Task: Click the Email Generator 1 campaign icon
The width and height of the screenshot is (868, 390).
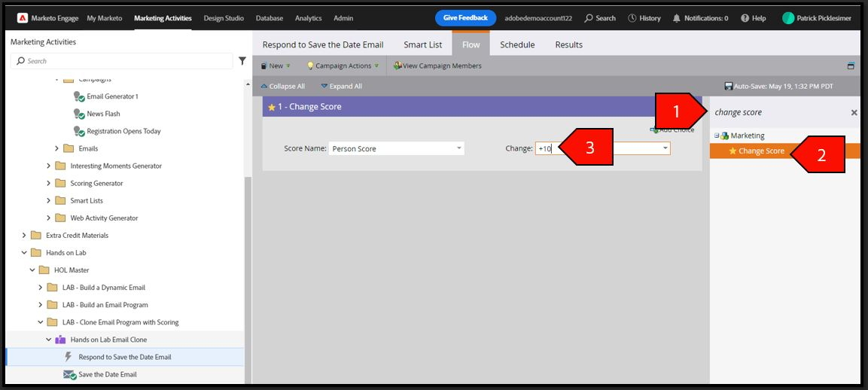Action: point(79,96)
